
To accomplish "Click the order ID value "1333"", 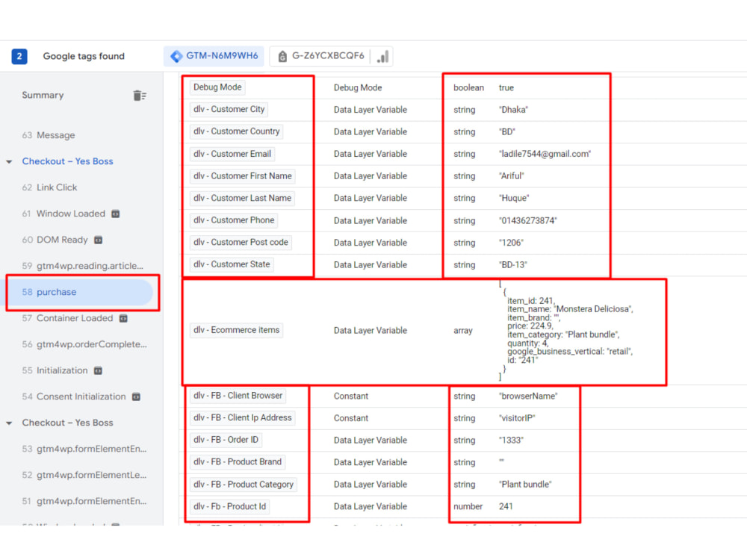I will (x=511, y=440).
